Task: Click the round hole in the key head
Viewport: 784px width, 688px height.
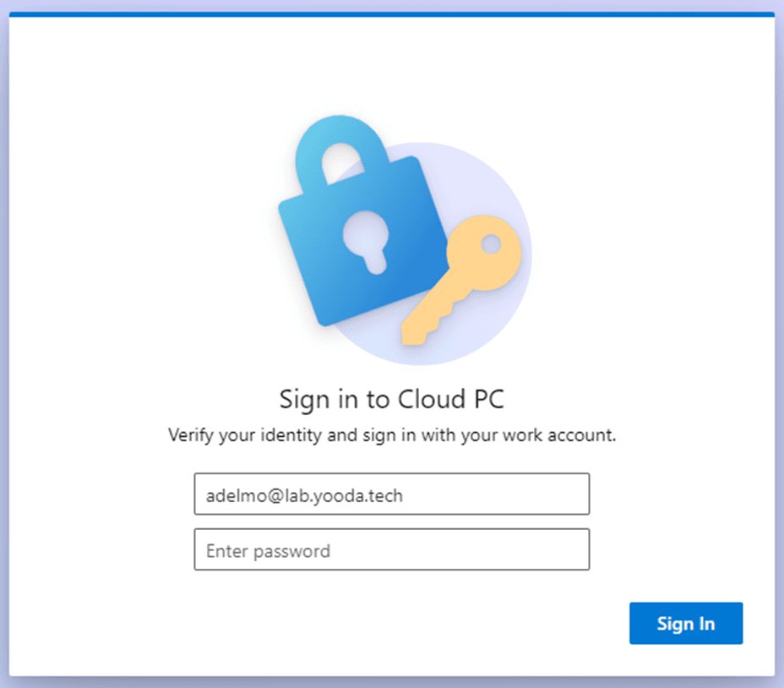Action: 491,244
